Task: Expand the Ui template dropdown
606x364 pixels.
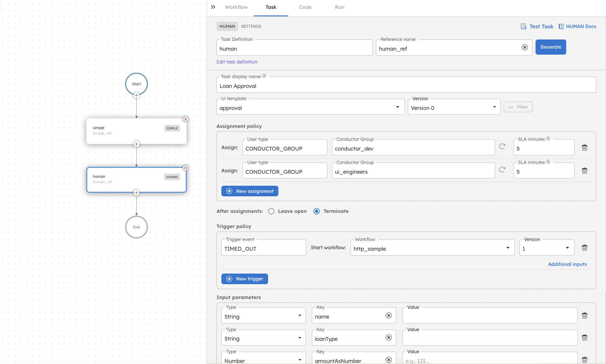Action: [398, 107]
